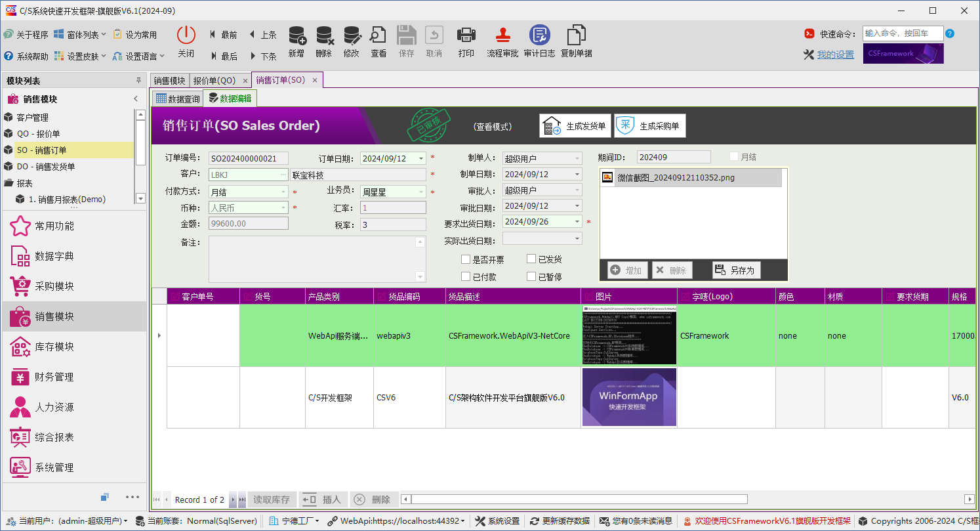Close the 销售订单(SO) tab
The width and height of the screenshot is (980, 531).
(315, 80)
